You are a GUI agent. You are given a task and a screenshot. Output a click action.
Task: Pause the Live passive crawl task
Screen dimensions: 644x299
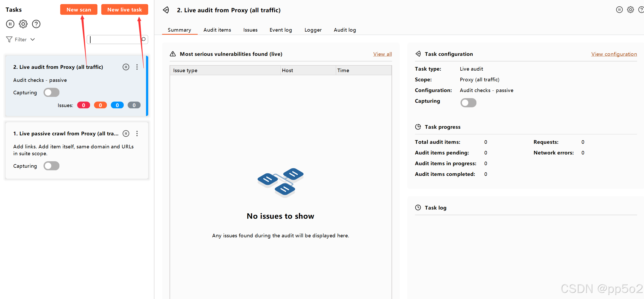(x=126, y=134)
